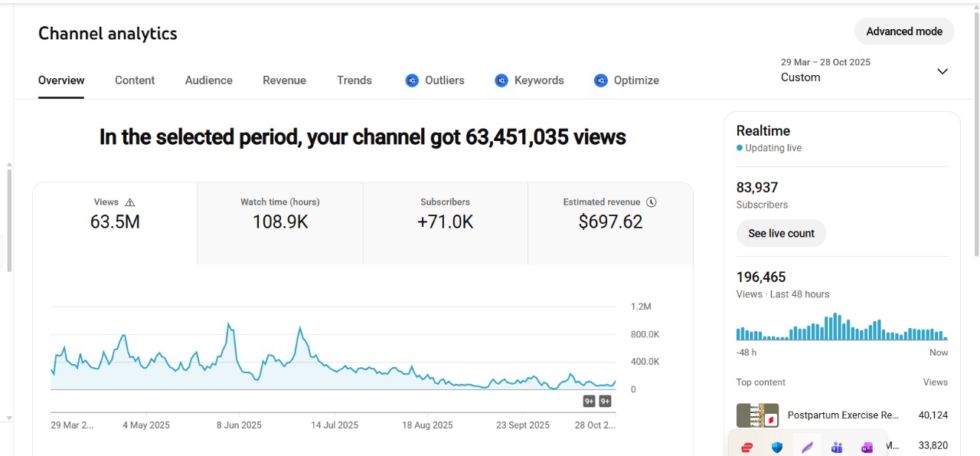Image resolution: width=980 pixels, height=456 pixels.
Task: Open ExpressVPN from the system tray
Action: tap(747, 448)
